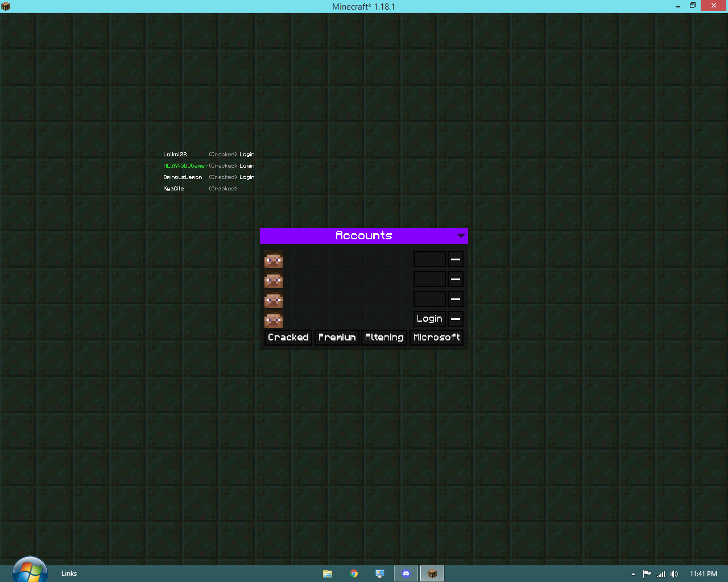This screenshot has width=728, height=582.
Task: Click the volume icon in the system tray
Action: [x=674, y=573]
